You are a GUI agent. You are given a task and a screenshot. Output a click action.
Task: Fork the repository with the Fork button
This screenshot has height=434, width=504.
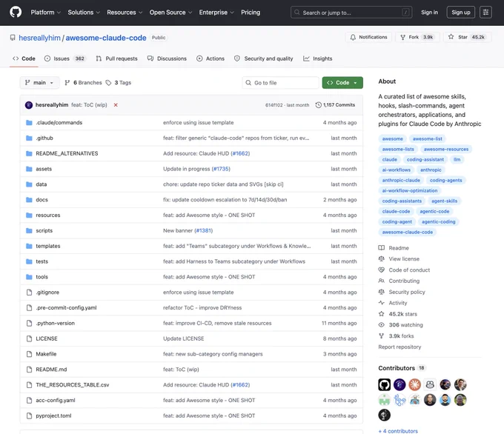point(417,37)
